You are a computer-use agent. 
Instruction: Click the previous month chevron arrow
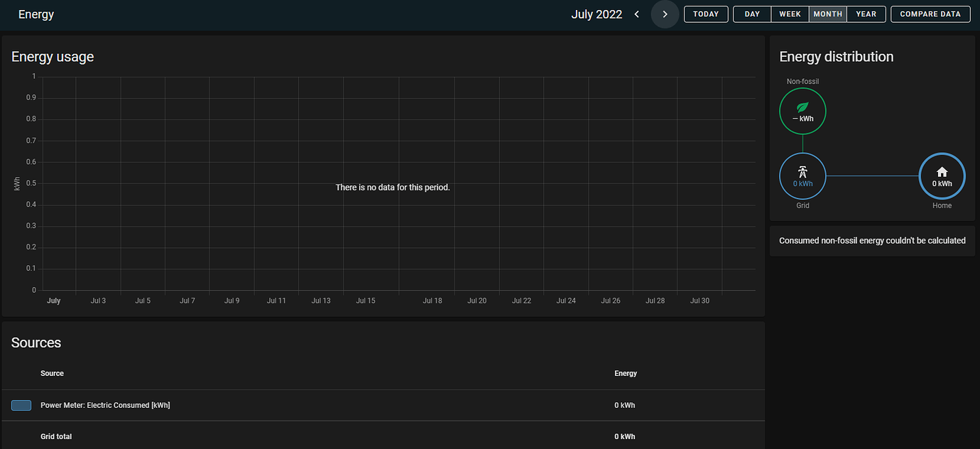[x=636, y=13]
